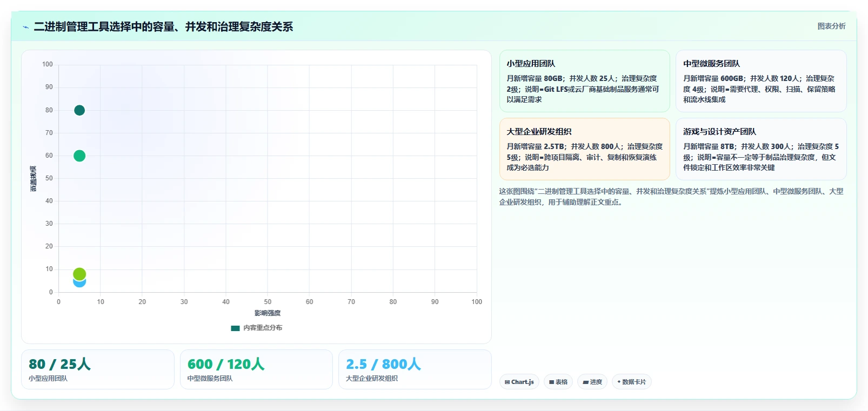
Task: Click the 覆盖规模 y-axis label
Action: click(x=34, y=179)
